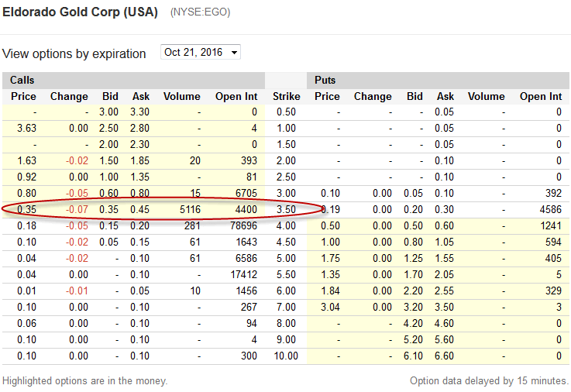The width and height of the screenshot is (571, 392).
Task: Click the (NYSE:EGO) ticker text
Action: (201, 12)
